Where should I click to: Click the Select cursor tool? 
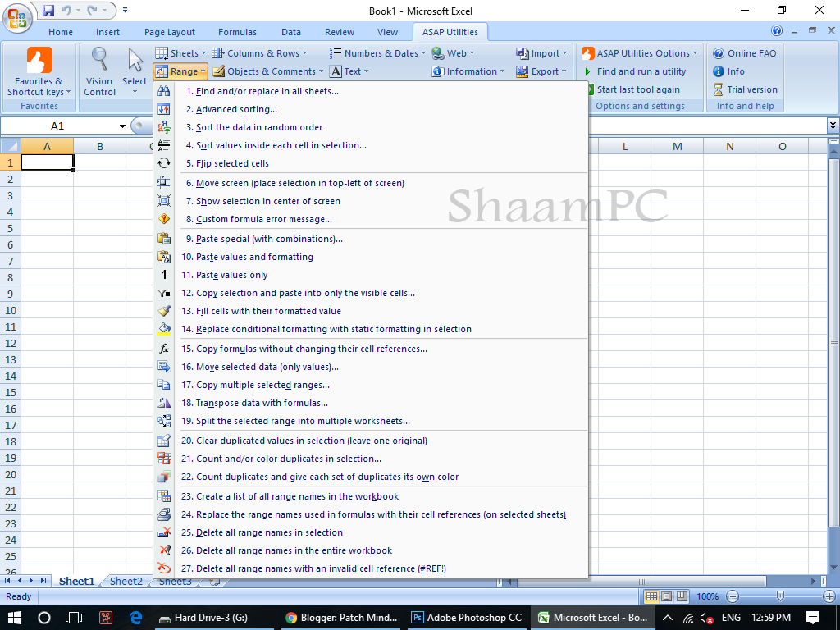(135, 71)
